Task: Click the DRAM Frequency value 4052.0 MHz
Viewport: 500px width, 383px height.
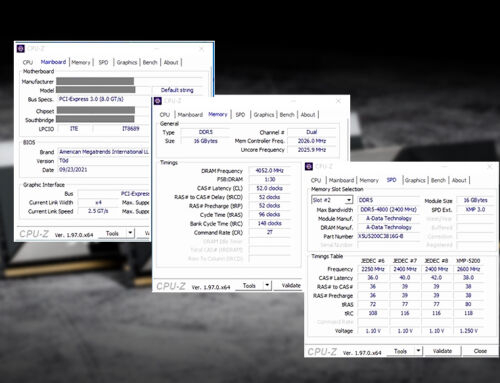Action: 270,171
